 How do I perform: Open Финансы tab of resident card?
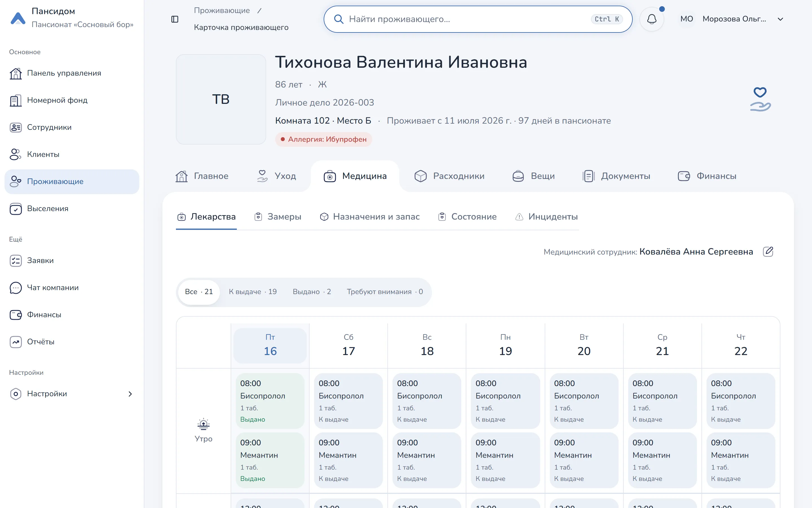click(x=707, y=176)
